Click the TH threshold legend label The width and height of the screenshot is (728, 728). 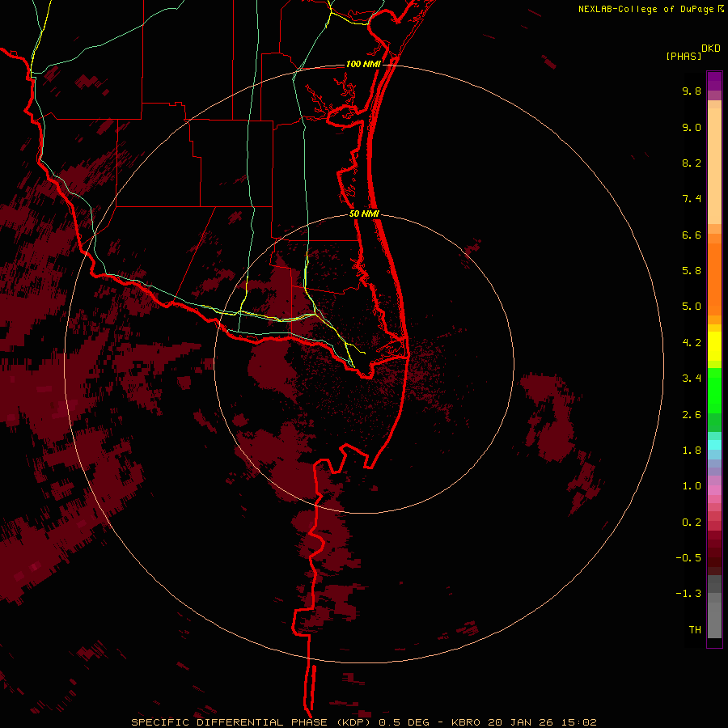tap(695, 630)
